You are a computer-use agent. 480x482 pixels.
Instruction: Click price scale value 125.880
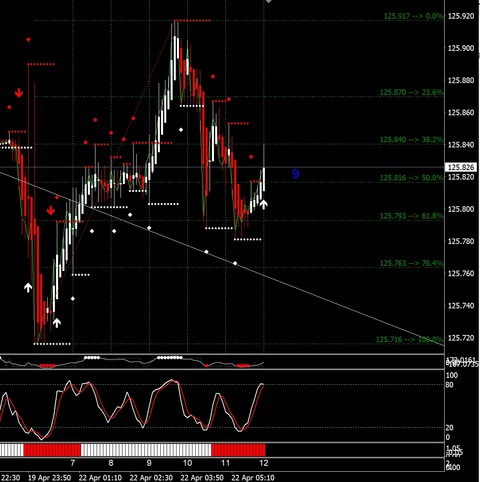[461, 80]
